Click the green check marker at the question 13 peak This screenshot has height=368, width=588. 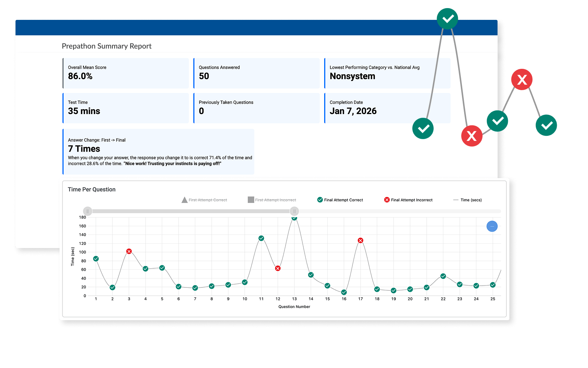pyautogui.click(x=294, y=218)
